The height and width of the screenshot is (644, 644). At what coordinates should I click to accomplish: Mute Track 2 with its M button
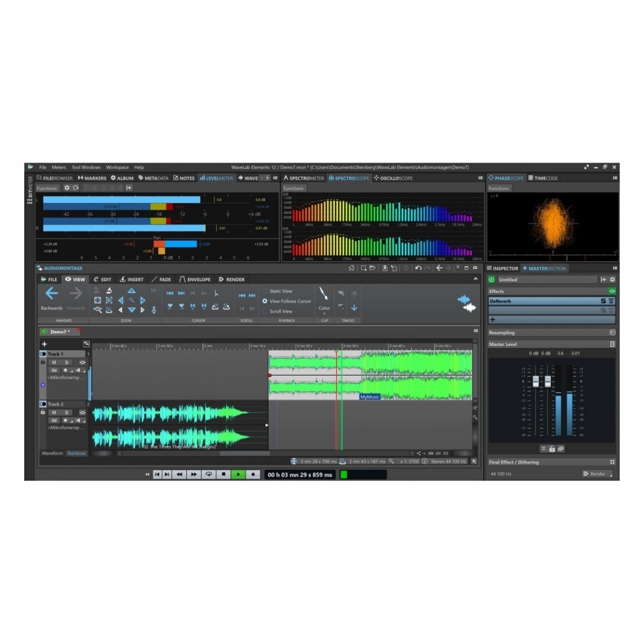(x=54, y=412)
